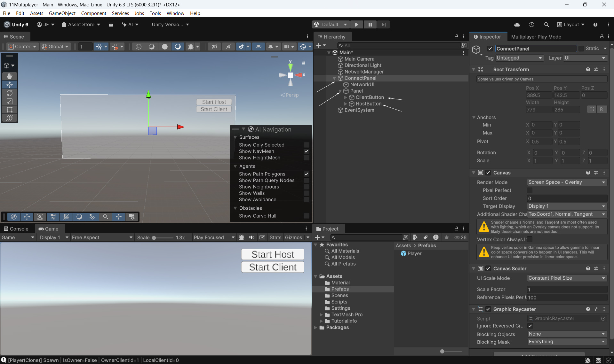Viewport: 614px width, 364px height.
Task: Click the Pause button in the toolbar
Action: [x=370, y=25]
